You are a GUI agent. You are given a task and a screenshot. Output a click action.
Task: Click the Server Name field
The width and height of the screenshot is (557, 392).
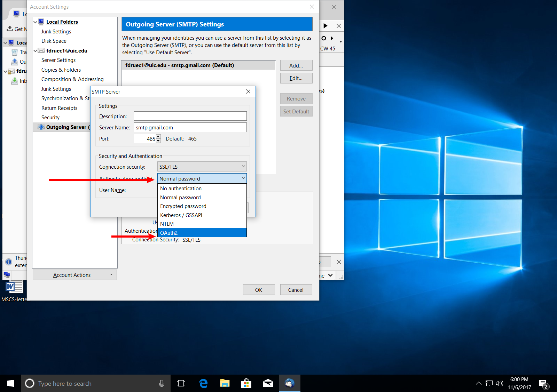click(190, 127)
